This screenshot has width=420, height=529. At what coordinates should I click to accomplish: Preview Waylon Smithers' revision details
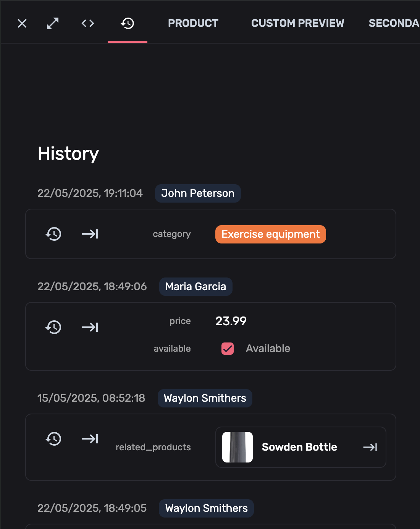(89, 439)
